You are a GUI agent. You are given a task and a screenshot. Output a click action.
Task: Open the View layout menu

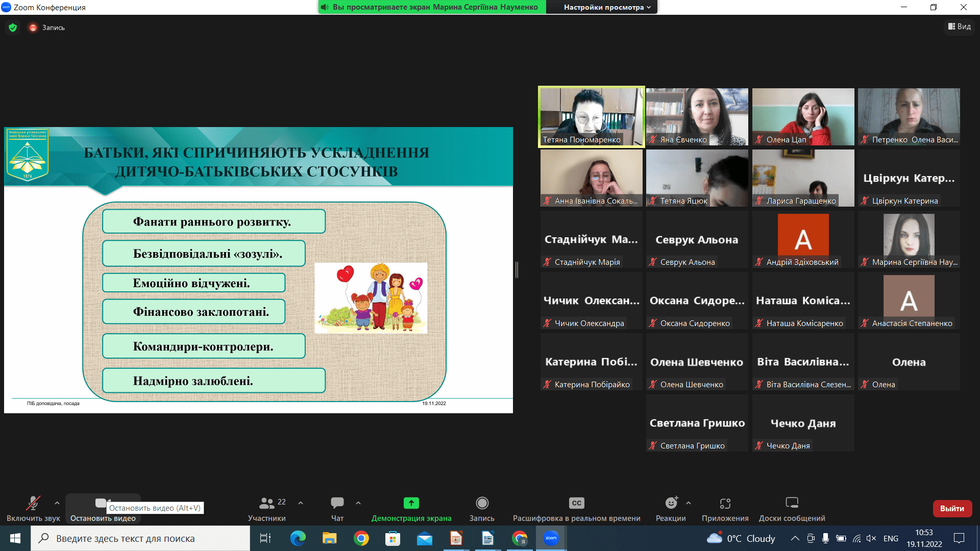click(960, 27)
